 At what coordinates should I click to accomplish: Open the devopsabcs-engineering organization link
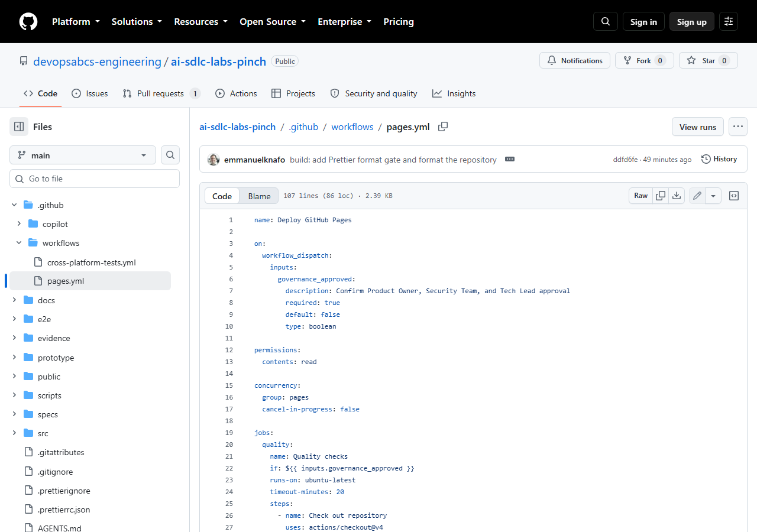pos(97,61)
